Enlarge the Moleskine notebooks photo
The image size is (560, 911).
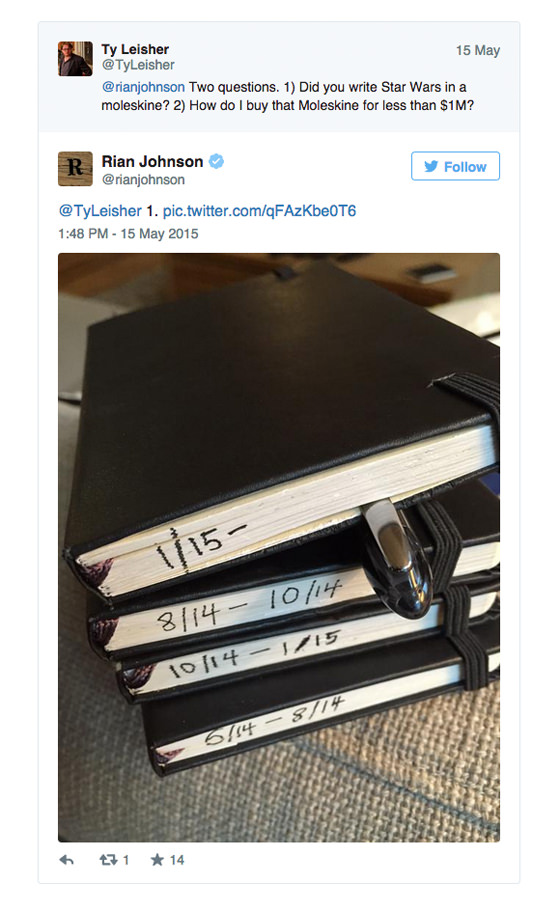point(279,547)
